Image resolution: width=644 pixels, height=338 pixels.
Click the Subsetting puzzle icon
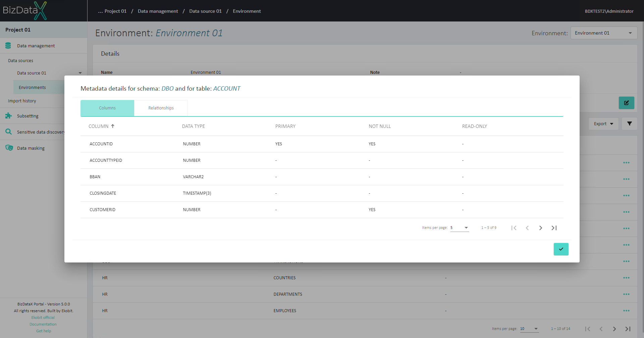click(x=8, y=116)
